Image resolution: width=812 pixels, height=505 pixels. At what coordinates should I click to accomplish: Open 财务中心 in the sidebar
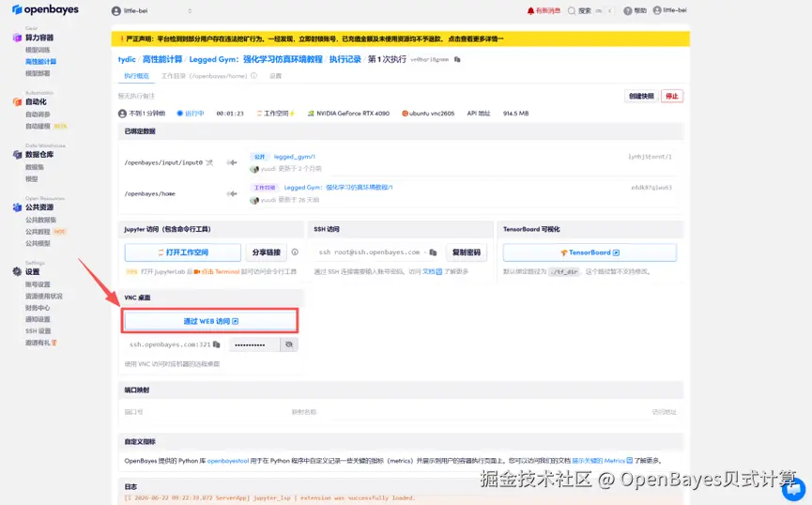click(38, 308)
